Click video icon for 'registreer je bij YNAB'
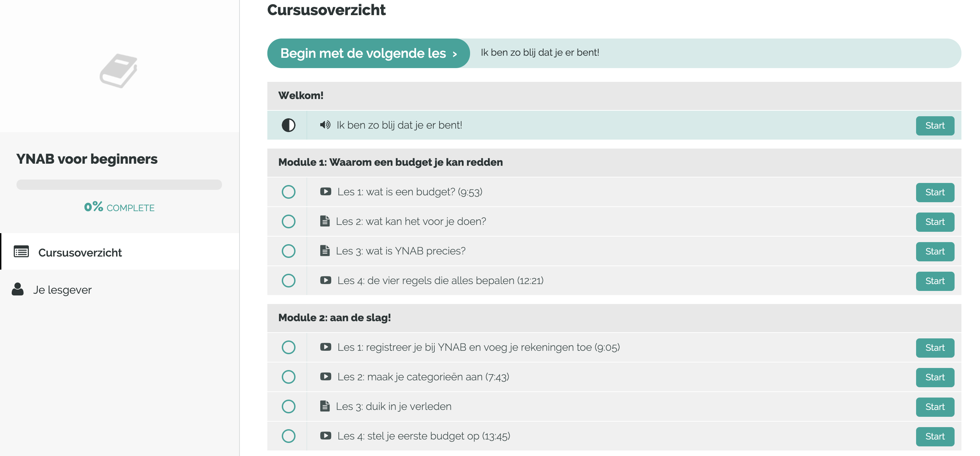 click(x=325, y=347)
